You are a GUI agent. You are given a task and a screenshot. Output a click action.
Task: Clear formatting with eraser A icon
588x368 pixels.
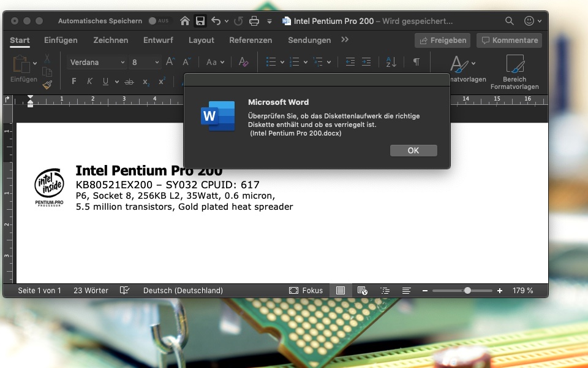tap(243, 62)
